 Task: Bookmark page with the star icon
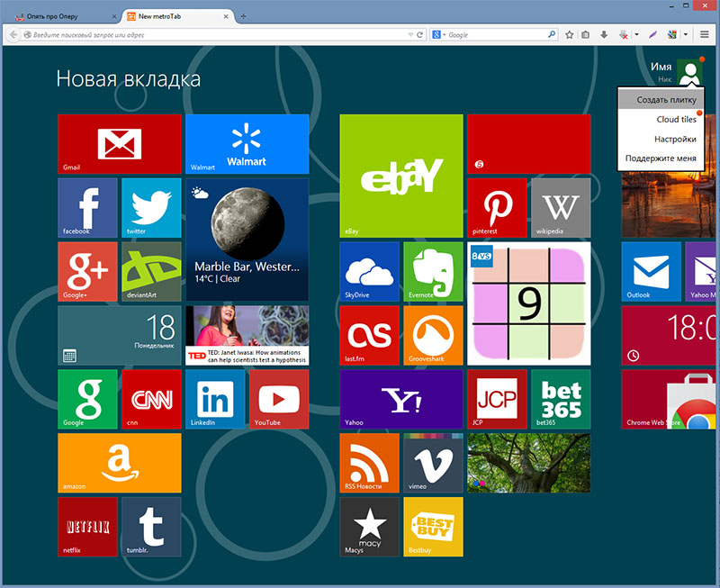click(x=570, y=34)
